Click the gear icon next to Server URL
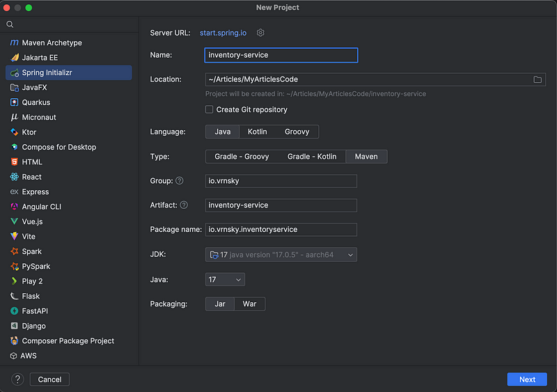This screenshot has height=392, width=557. coord(260,33)
